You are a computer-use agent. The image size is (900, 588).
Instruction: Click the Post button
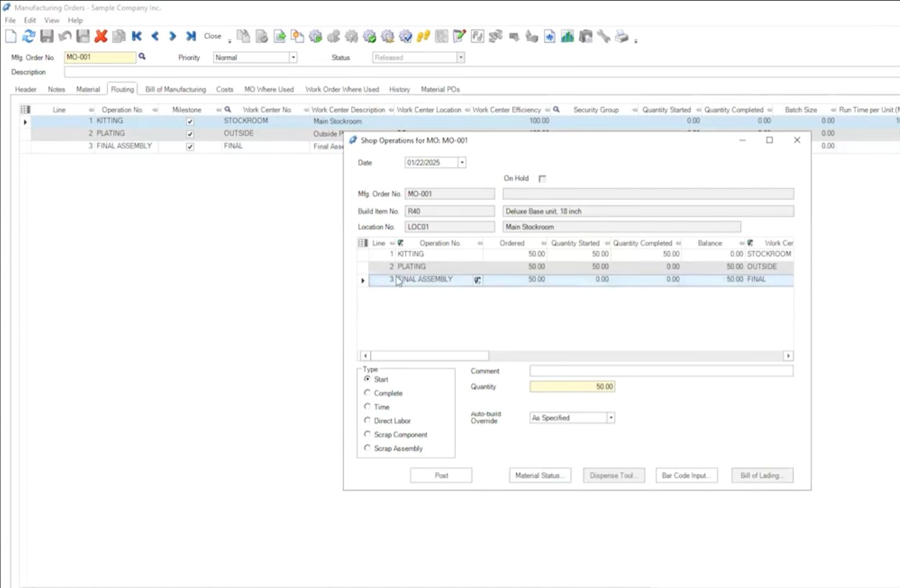pos(441,475)
